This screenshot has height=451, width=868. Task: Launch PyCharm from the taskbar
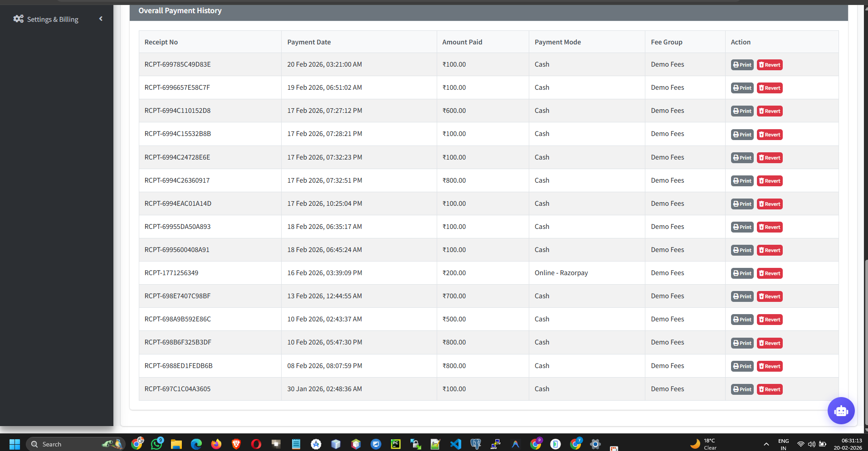click(395, 444)
